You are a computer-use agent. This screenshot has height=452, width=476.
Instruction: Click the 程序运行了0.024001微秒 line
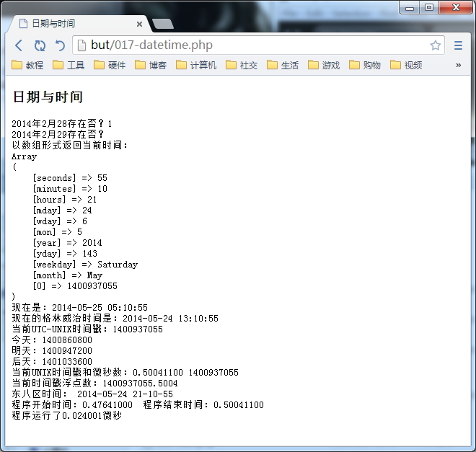pyautogui.click(x=67, y=415)
